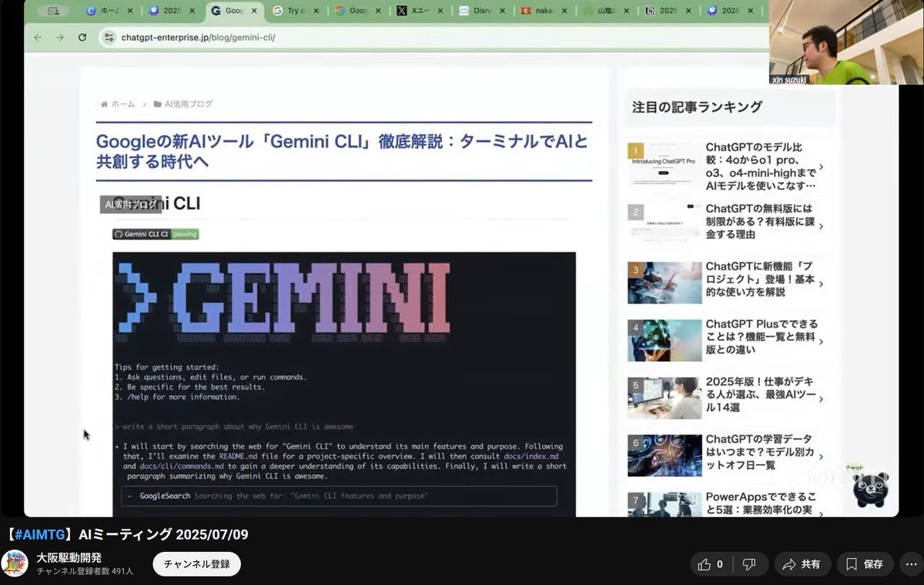Open ranking article ChatGPTのモデル比較

point(760,166)
